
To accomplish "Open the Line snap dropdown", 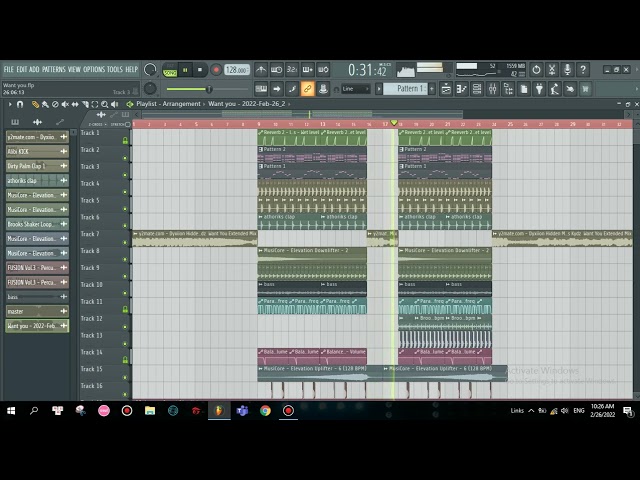I will (x=355, y=89).
